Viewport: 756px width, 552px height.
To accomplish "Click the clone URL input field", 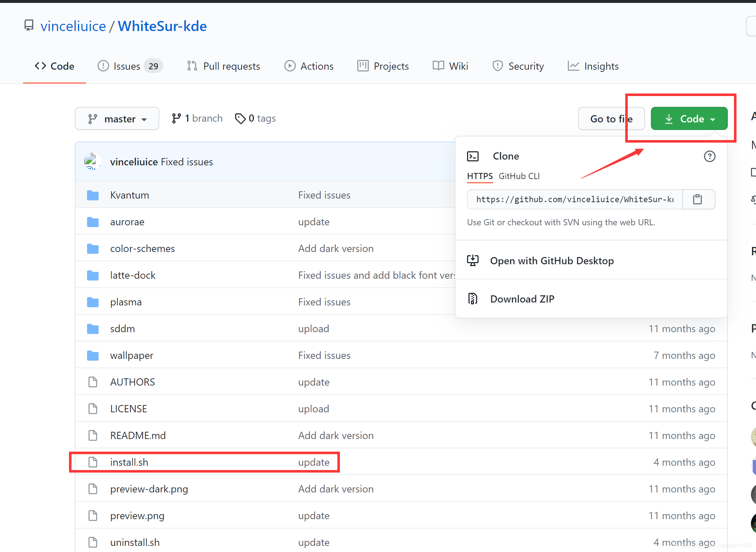I will (x=575, y=199).
